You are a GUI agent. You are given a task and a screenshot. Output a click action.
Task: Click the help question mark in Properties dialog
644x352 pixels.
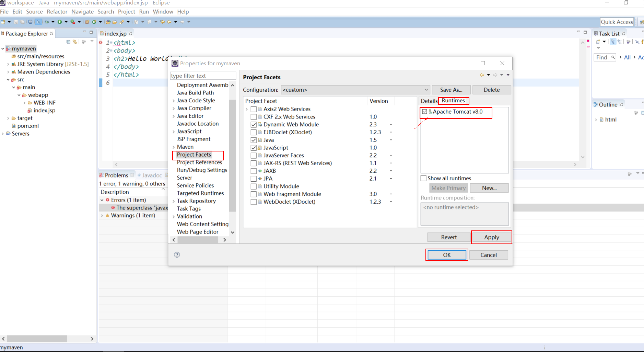177,254
